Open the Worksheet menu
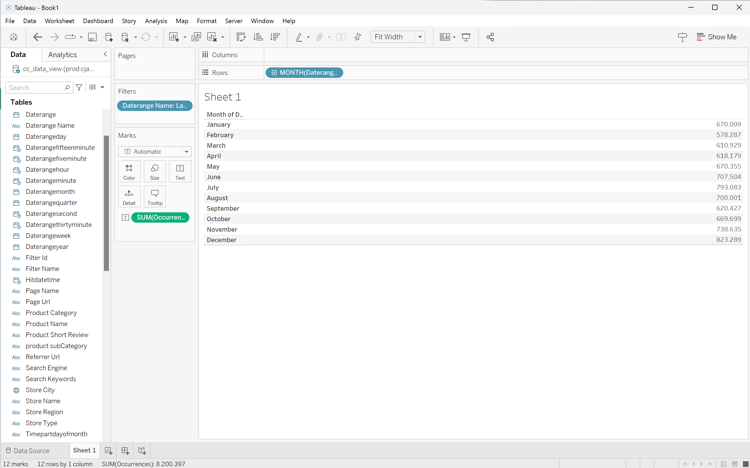The image size is (750, 468). 59,21
